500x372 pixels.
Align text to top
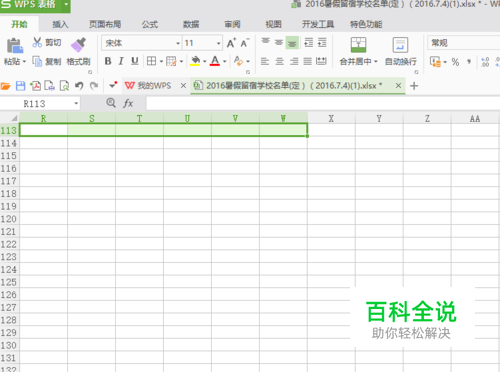point(265,42)
